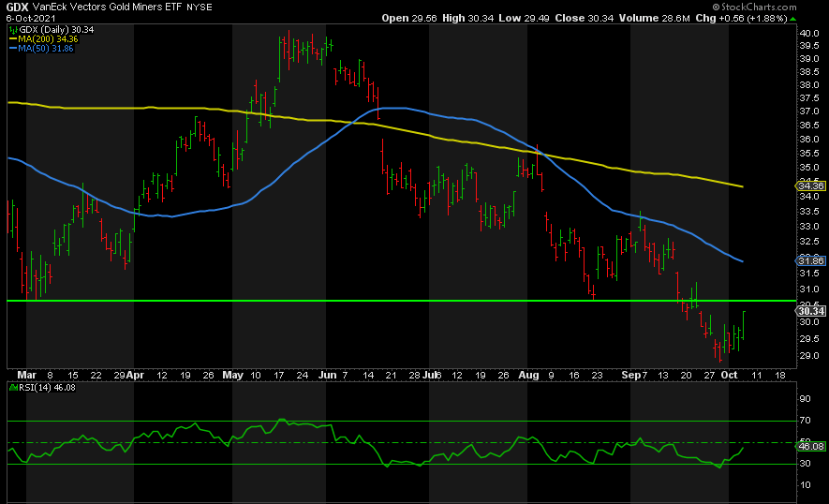Click the Volume 28.6M value
This screenshot has width=829, height=504.
(655, 18)
